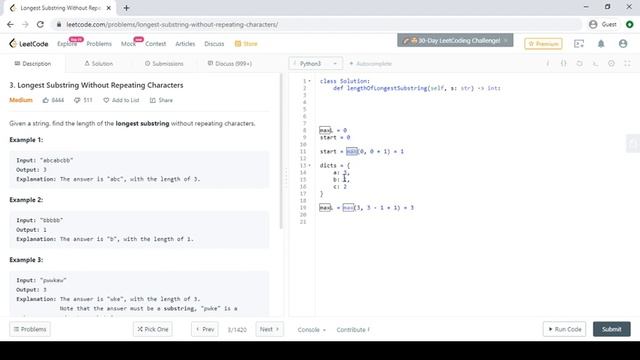
Task: Dislike the problem thumbs-down 511
Action: point(83,100)
